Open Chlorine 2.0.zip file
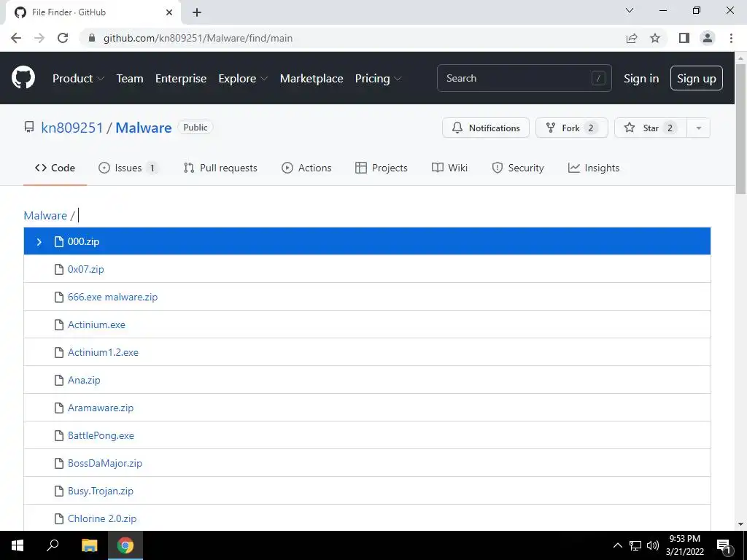The image size is (747, 560). pos(102,518)
